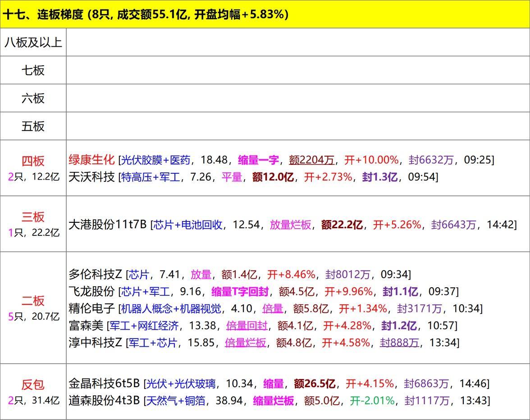Select stock name 金晶科技6t5B
This screenshot has width=530, height=420.
click(104, 384)
